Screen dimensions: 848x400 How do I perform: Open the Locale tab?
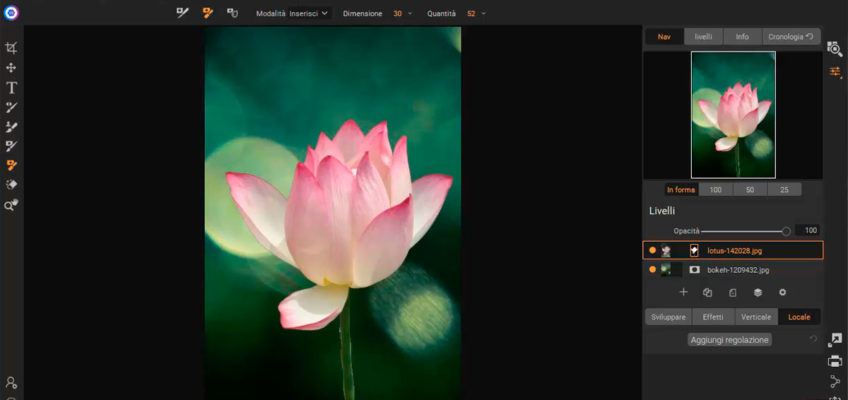(799, 317)
